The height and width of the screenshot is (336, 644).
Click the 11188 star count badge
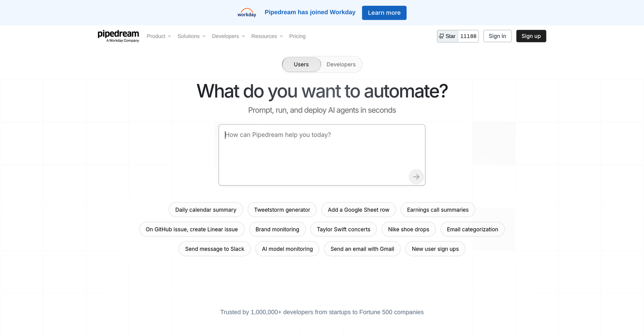tap(468, 36)
